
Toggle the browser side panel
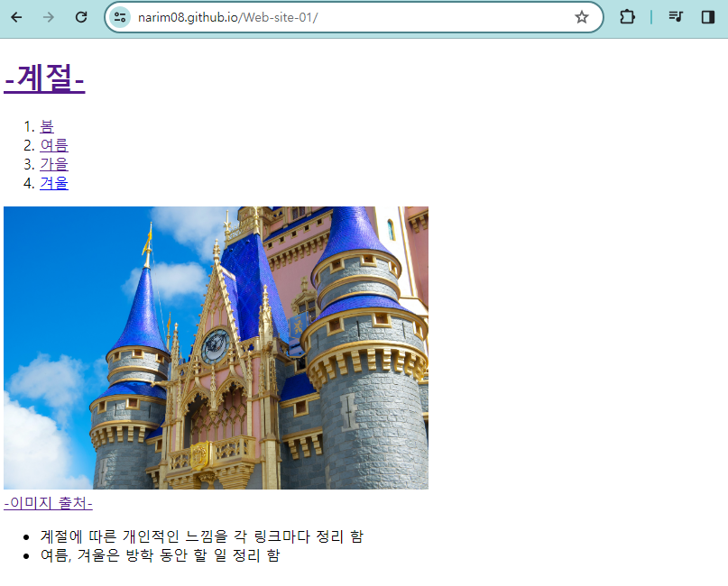[x=707, y=17]
